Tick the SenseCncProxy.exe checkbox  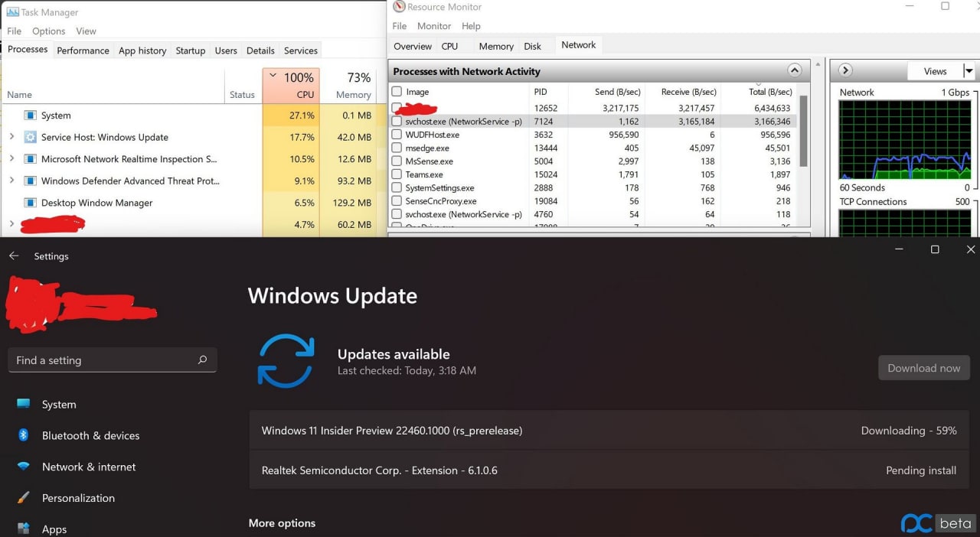[397, 201]
